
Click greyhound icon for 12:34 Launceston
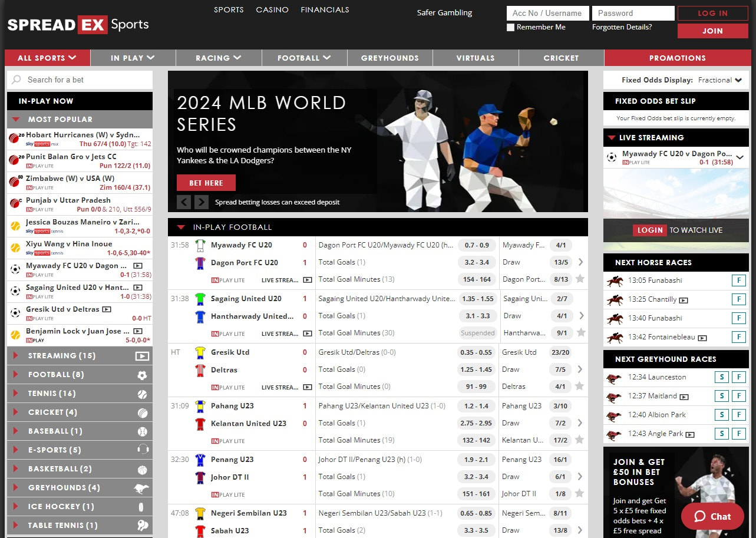[x=614, y=378]
